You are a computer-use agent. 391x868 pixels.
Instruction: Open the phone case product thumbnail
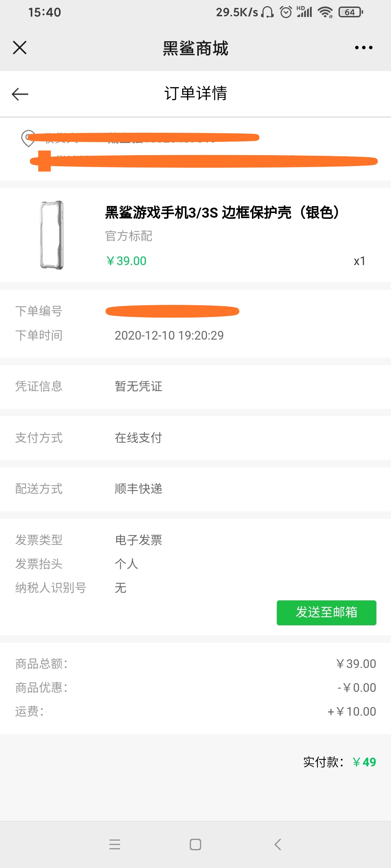(52, 235)
